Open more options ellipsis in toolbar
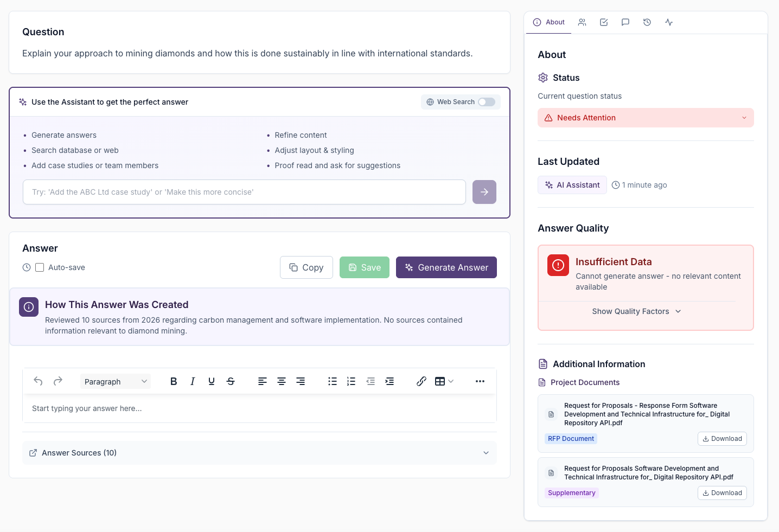The height and width of the screenshot is (532, 779). 480,381
